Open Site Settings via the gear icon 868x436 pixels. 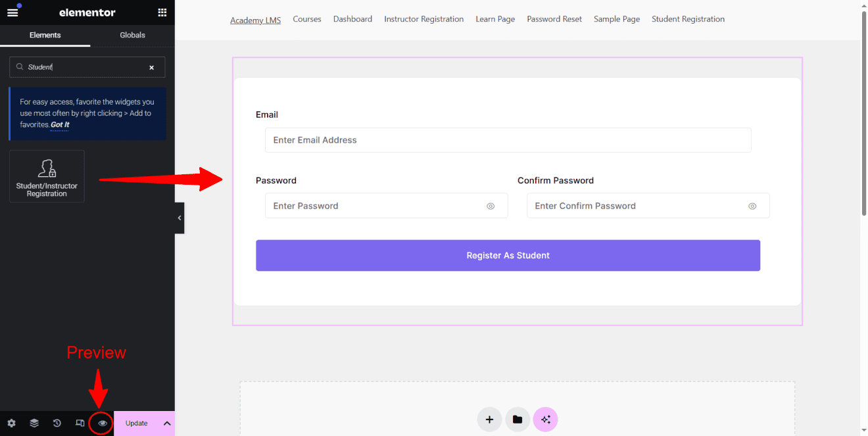[x=11, y=423]
